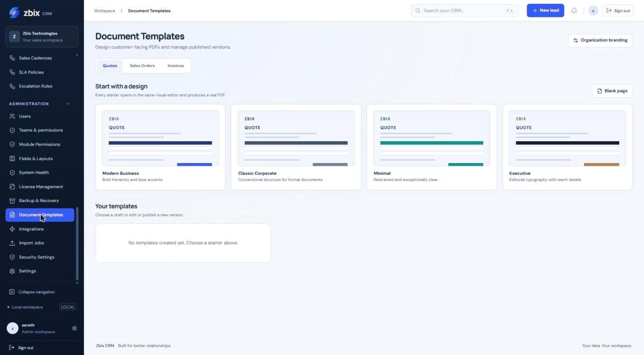Open Organization branding

(600, 40)
